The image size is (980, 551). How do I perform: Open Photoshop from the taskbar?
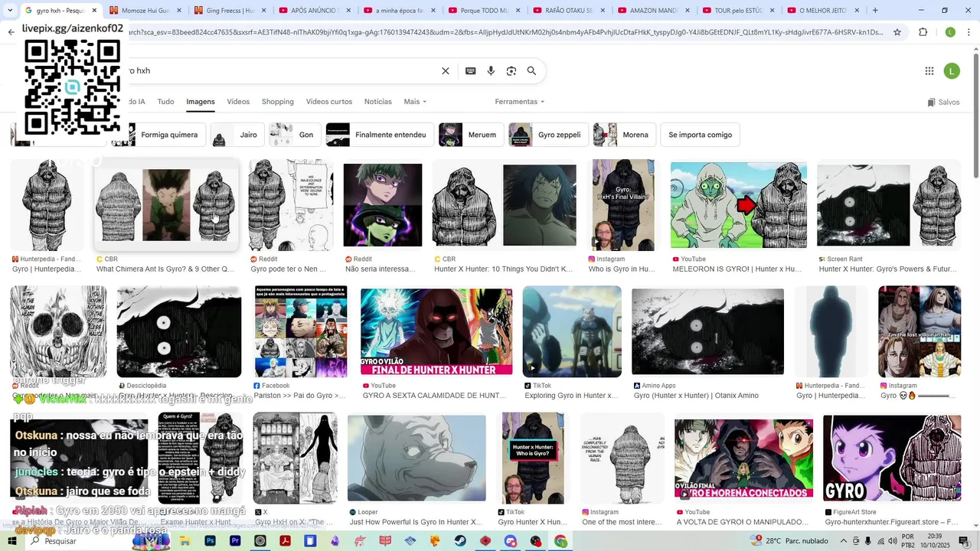coord(210,541)
